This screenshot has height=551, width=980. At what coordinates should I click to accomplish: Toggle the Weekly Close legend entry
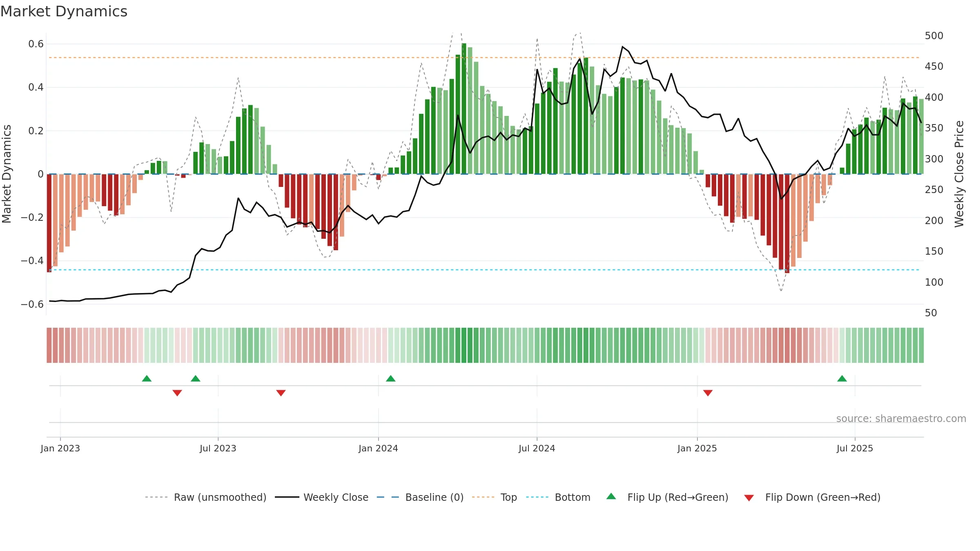[321, 497]
